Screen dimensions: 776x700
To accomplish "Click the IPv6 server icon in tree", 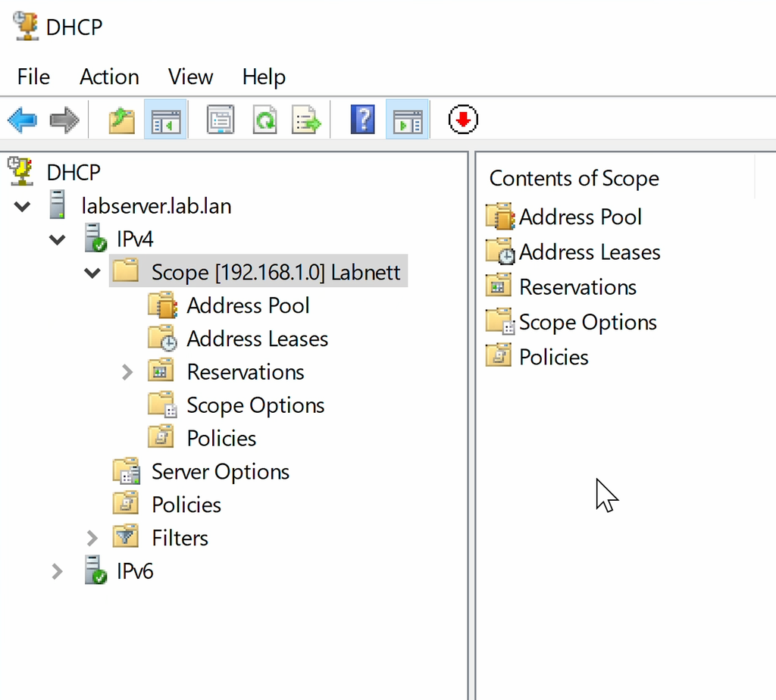I will 95,570.
